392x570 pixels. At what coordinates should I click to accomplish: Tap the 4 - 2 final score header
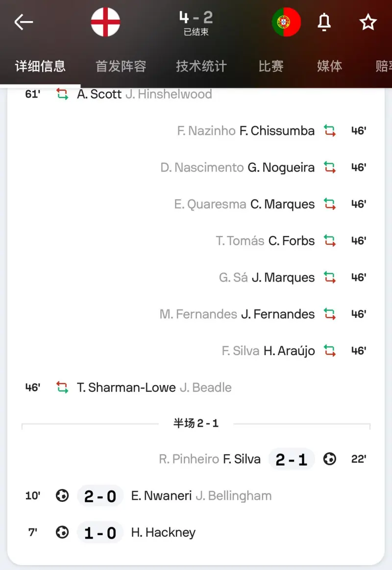196,19
